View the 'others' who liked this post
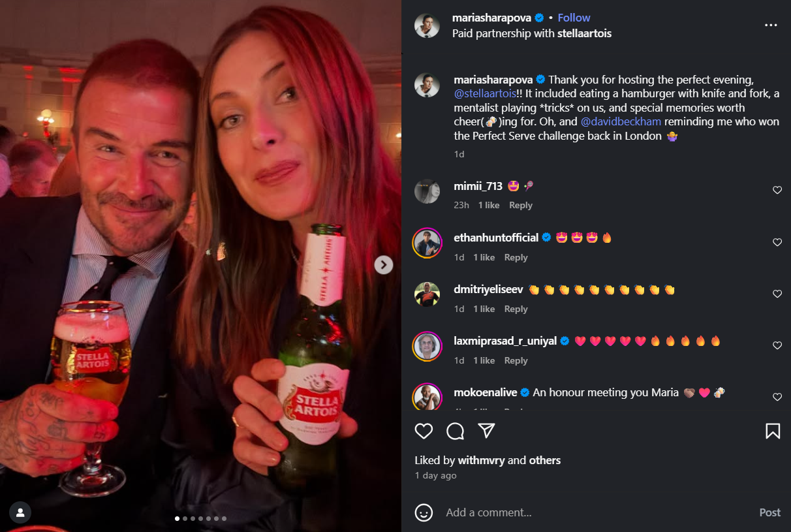Screen dimensions: 791x532 click(544, 460)
